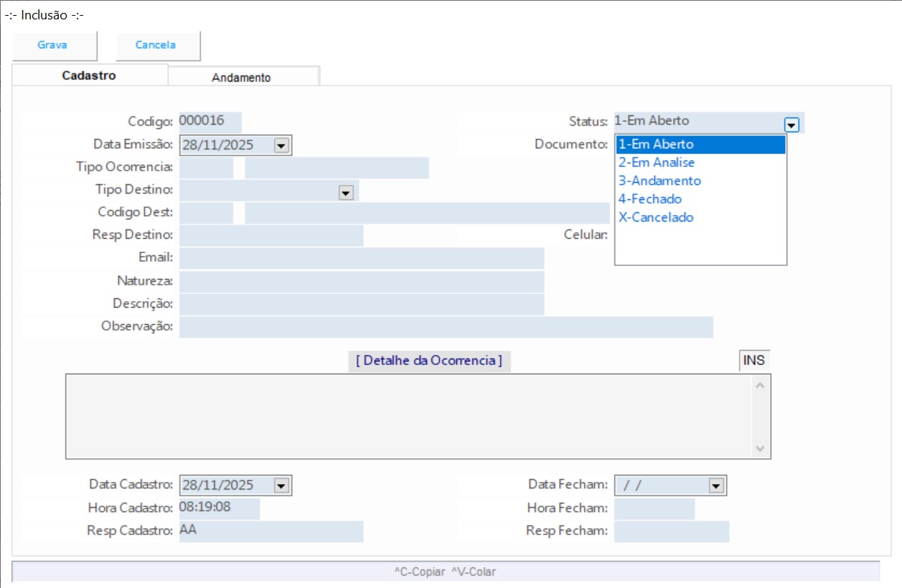Click into the Observação field

[445, 326]
